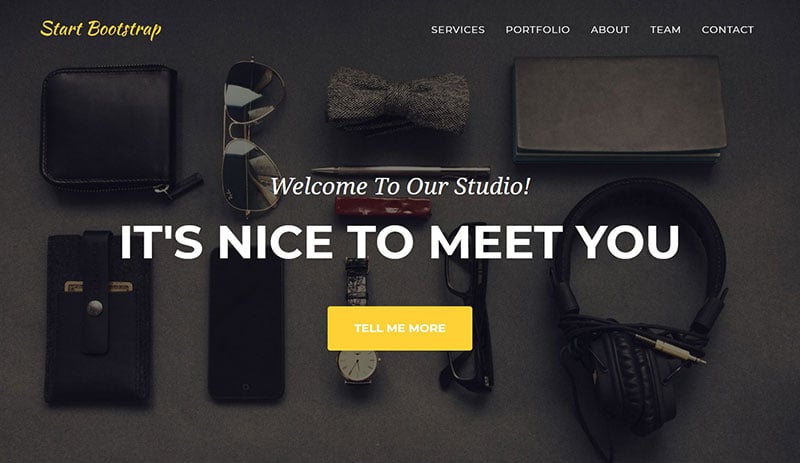The width and height of the screenshot is (800, 463).
Task: Open the Services nav link
Action: pos(458,30)
